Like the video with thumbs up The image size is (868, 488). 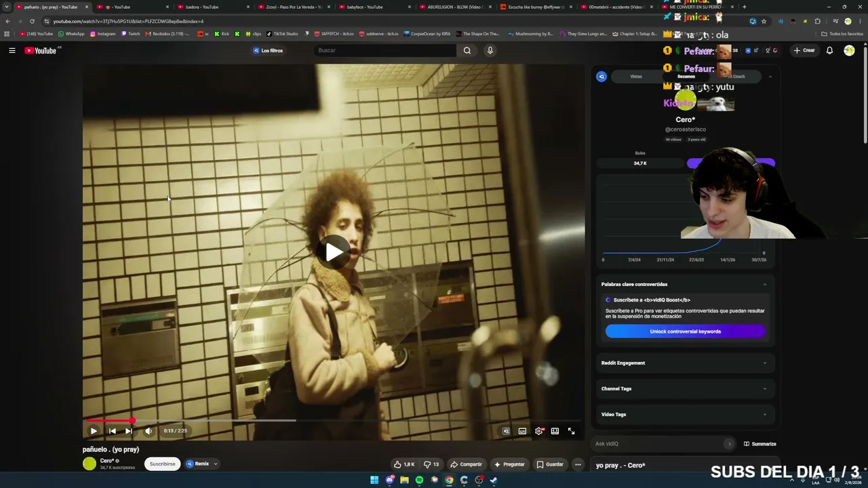click(x=404, y=464)
